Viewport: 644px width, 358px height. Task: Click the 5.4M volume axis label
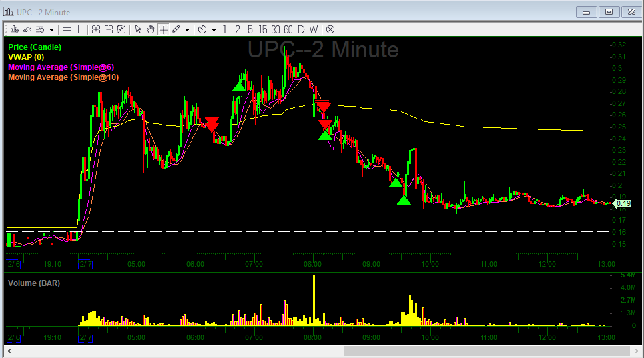click(x=629, y=275)
